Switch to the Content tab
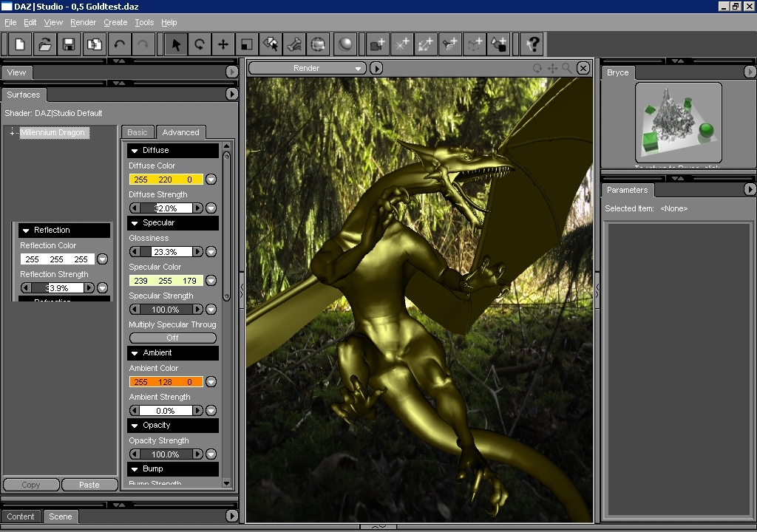 [21, 516]
